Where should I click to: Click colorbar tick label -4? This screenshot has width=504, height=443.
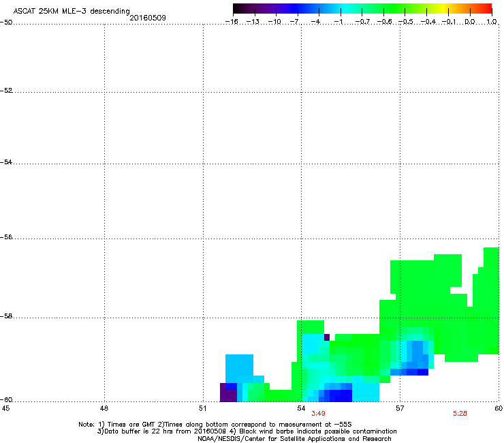click(x=316, y=22)
